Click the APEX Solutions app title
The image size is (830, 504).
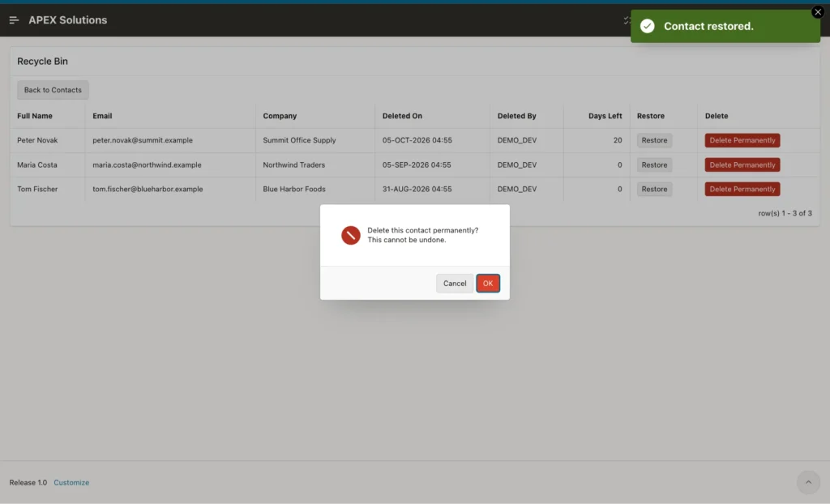tap(68, 20)
